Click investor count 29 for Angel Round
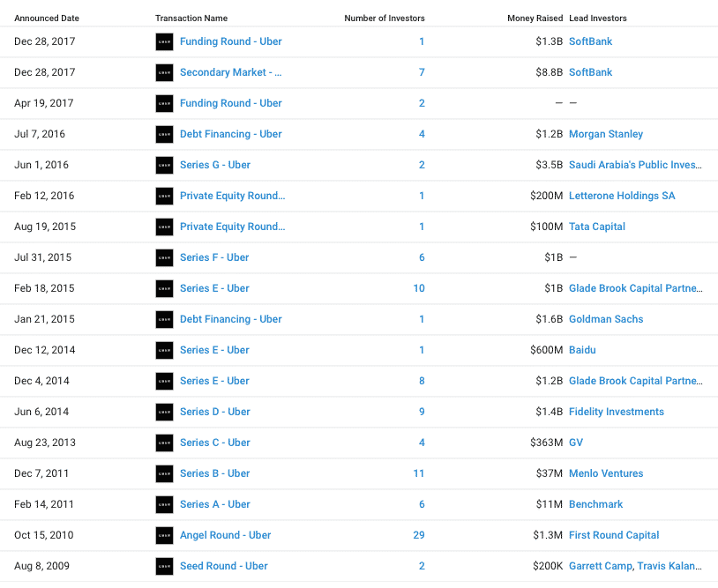Viewport: 718px width, 588px height. (419, 535)
